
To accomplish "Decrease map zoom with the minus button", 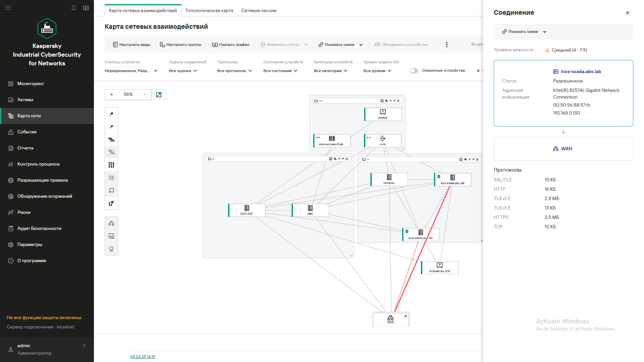I will (x=145, y=95).
